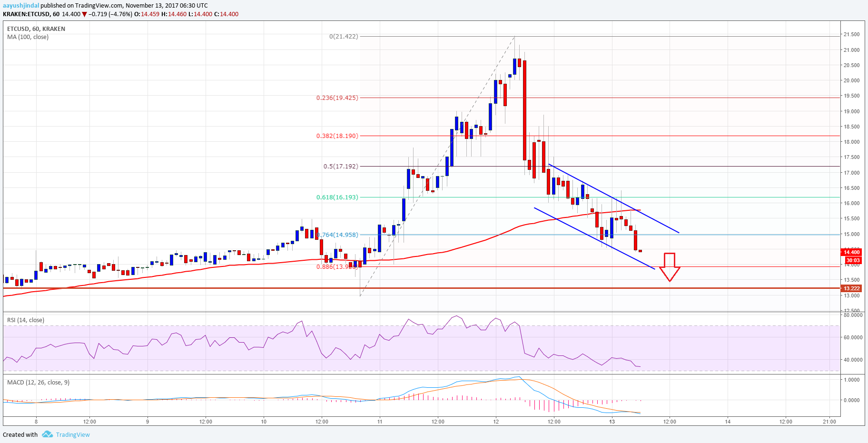Click the red down triangle beside 14.400 in header

pyautogui.click(x=85, y=14)
